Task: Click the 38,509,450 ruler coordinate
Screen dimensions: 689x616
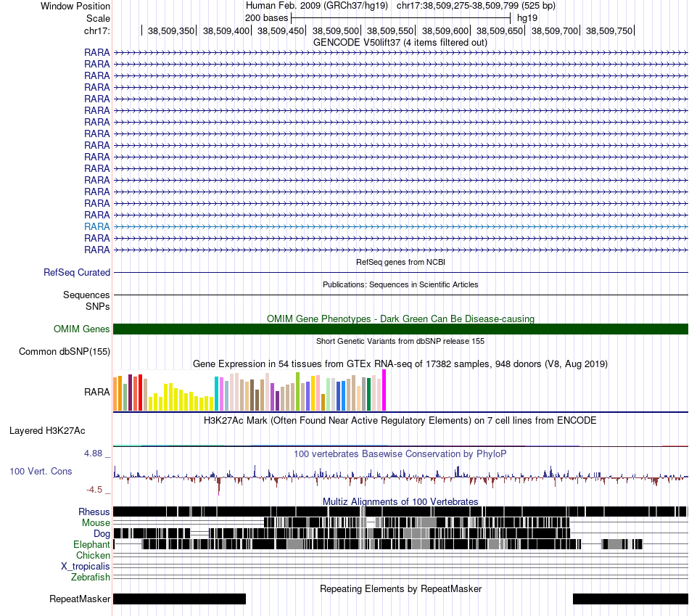Action: [x=281, y=30]
